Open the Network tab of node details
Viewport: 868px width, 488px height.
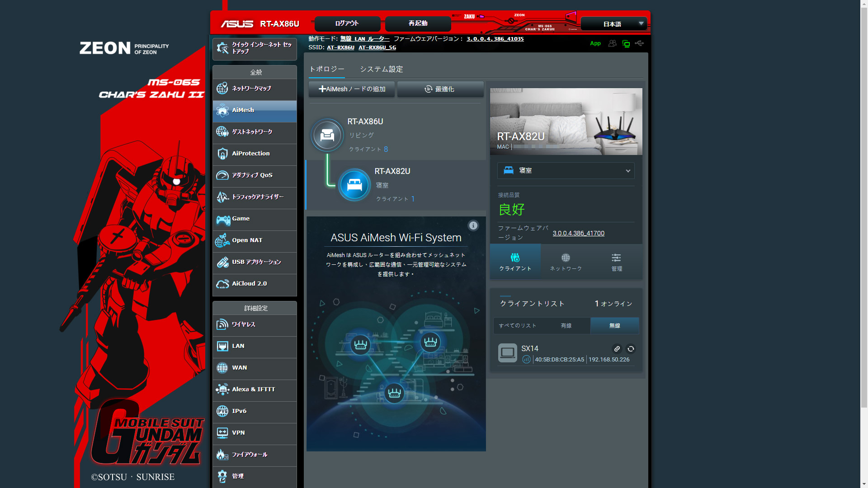coord(566,262)
